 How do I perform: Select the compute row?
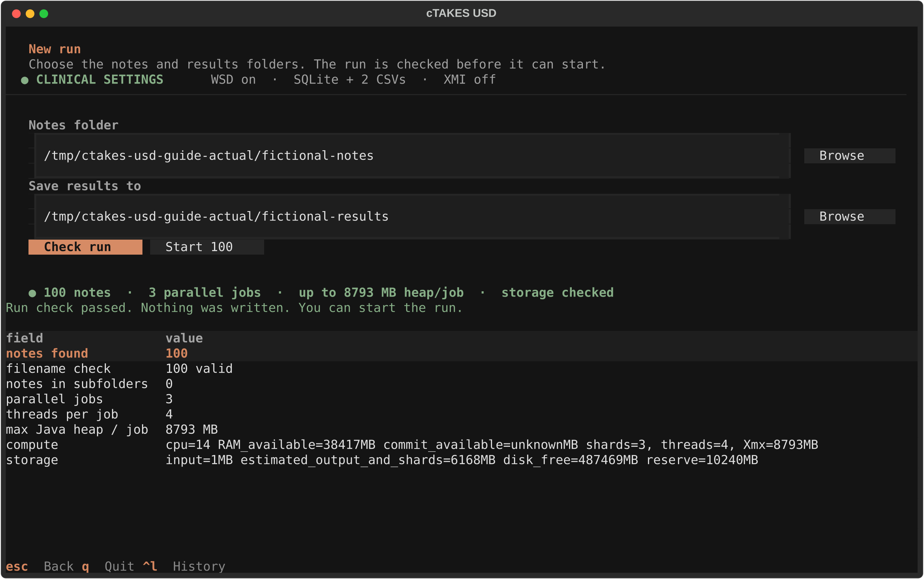point(462,445)
